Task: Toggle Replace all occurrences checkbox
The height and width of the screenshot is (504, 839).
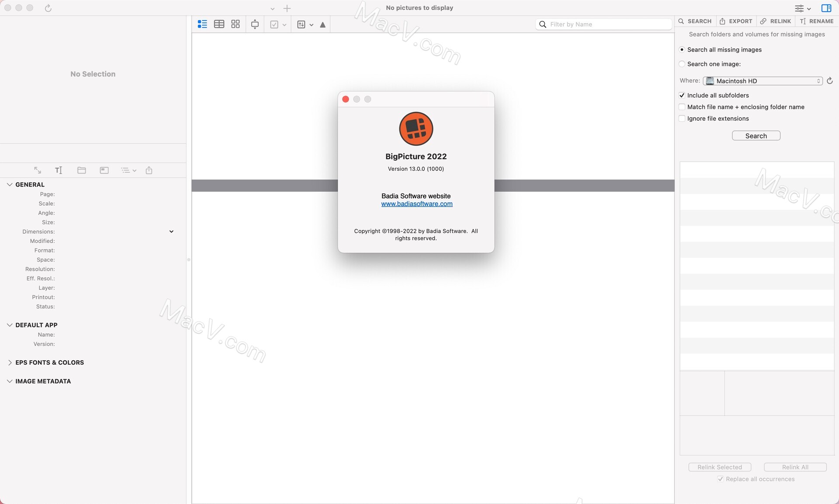Action: pos(721,479)
